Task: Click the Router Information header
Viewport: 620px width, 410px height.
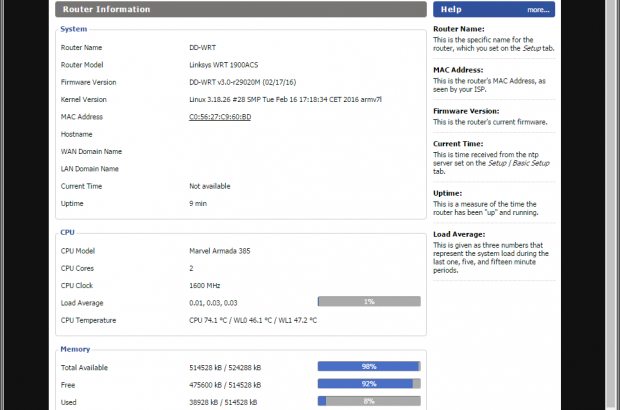Action: pos(107,10)
